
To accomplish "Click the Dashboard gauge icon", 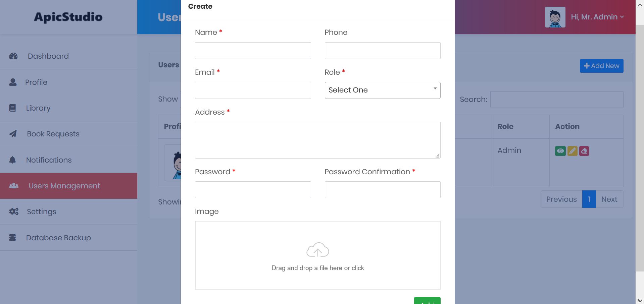I will tap(13, 56).
